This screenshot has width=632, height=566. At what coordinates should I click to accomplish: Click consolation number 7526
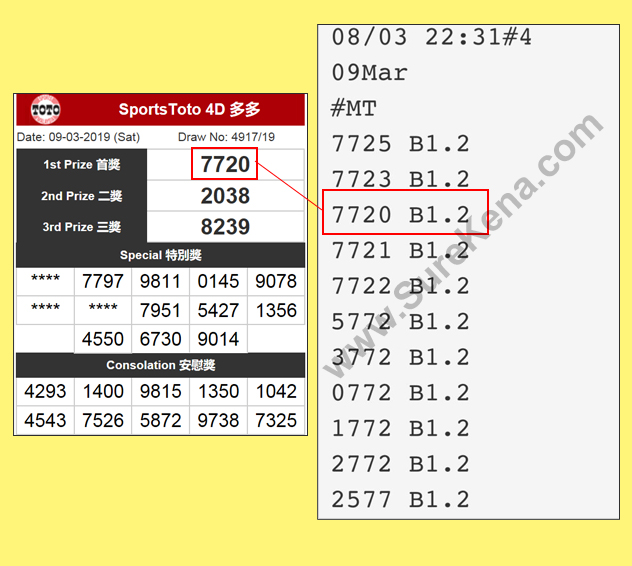103,420
